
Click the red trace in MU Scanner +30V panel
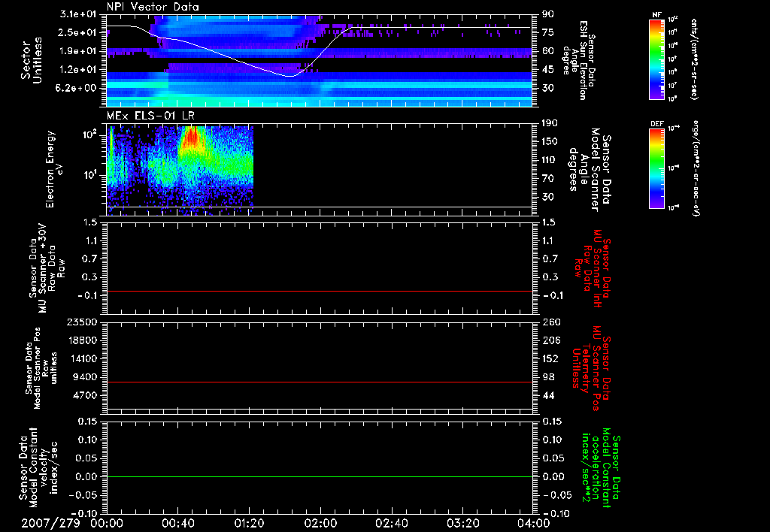(x=320, y=291)
